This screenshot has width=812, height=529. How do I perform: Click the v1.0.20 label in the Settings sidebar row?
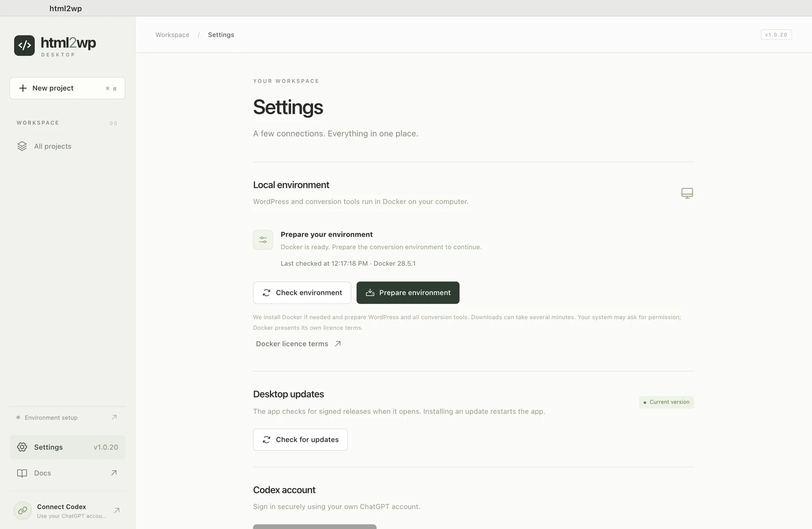point(106,447)
